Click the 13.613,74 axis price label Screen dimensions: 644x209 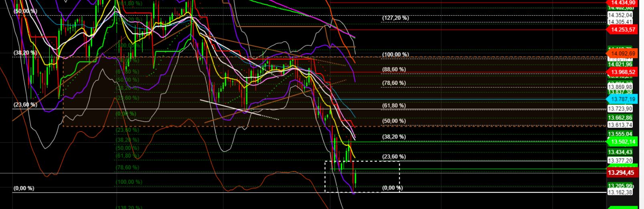coord(620,125)
